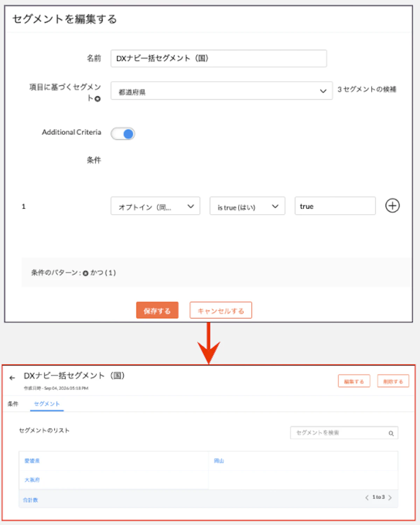The height and width of the screenshot is (525, 420).
Task: Click the 編集する button
Action: [354, 381]
